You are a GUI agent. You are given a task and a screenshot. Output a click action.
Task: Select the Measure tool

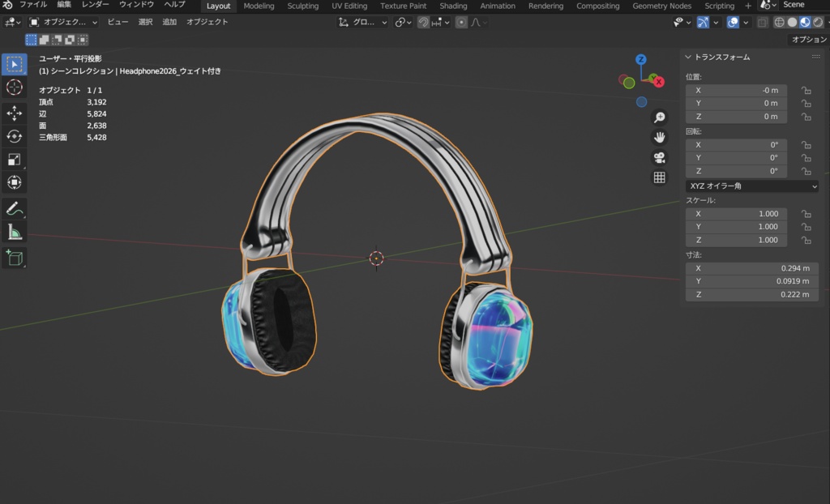click(15, 232)
